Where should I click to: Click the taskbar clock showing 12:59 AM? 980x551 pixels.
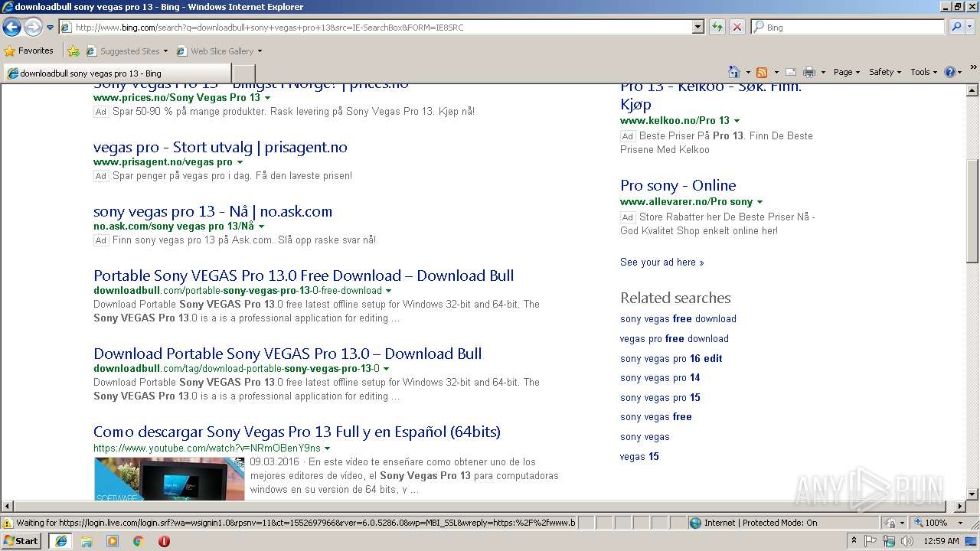[941, 541]
